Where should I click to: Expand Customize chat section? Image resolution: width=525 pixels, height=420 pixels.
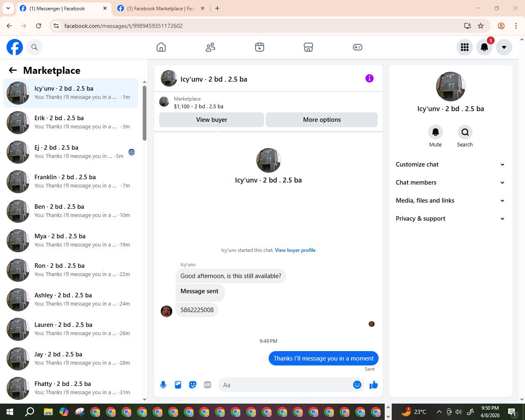[450, 164]
